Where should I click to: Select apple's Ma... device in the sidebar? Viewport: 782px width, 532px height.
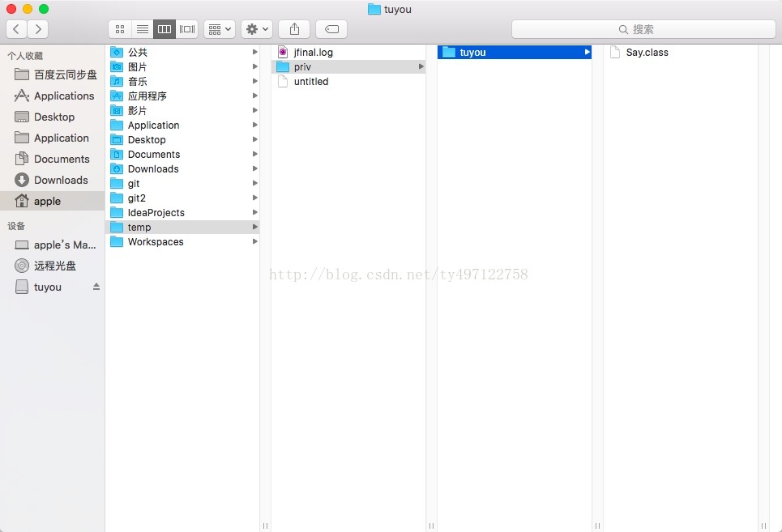[x=53, y=245]
